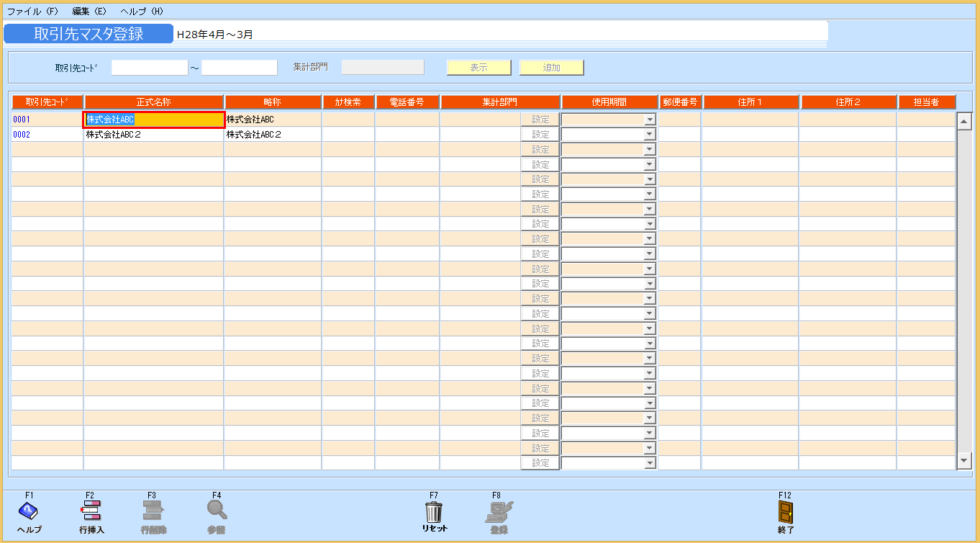Click the starting 取引先コード input field

(x=149, y=68)
